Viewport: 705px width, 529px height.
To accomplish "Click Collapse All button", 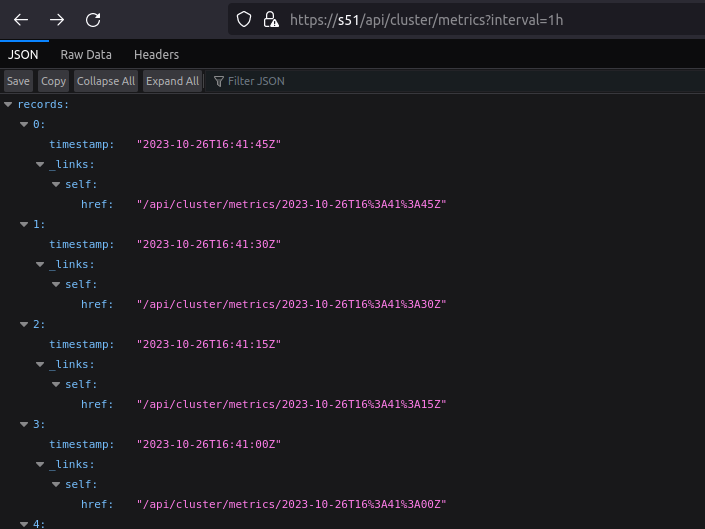I will [x=106, y=81].
